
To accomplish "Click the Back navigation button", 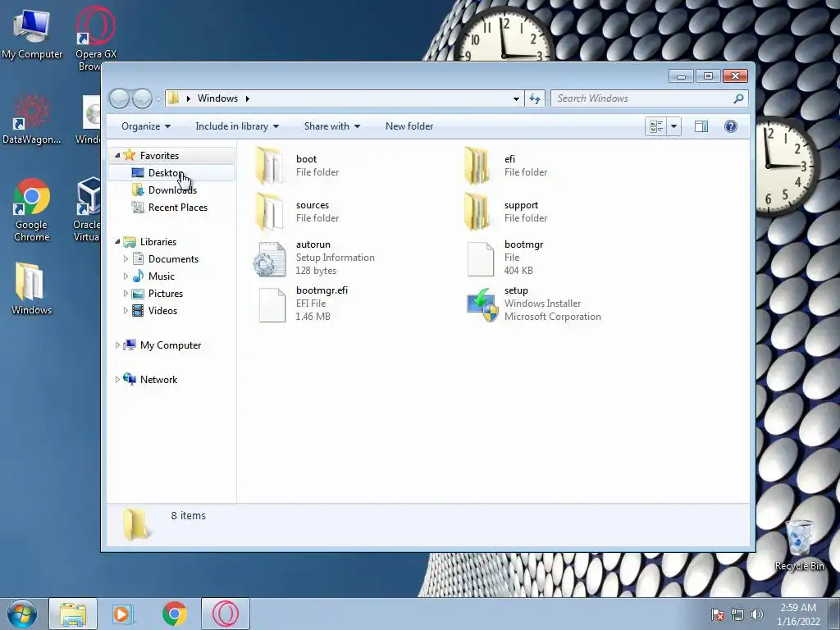I will tap(119, 98).
